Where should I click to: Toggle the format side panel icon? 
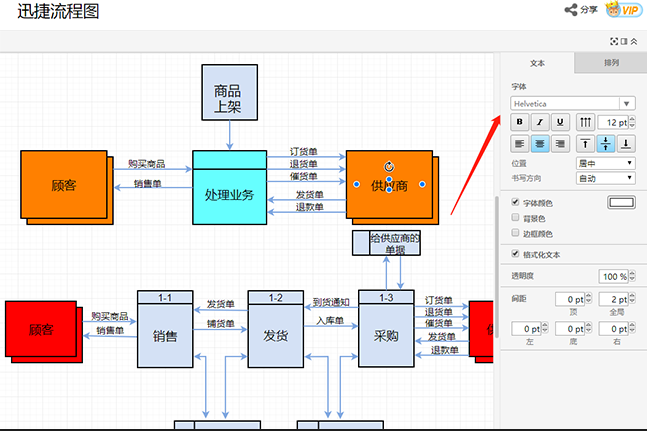click(x=624, y=41)
